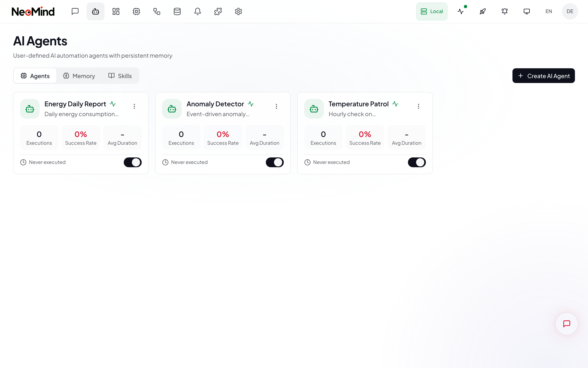The height and width of the screenshot is (368, 588).
Task: Click 'Daily energy consumption...' description
Action: (81, 114)
